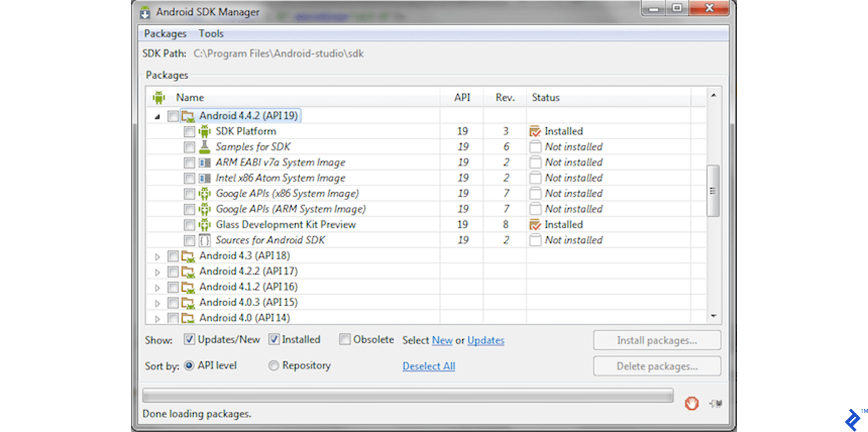Check the SDK Platform checkbox
The height and width of the screenshot is (432, 868).
coord(189,132)
